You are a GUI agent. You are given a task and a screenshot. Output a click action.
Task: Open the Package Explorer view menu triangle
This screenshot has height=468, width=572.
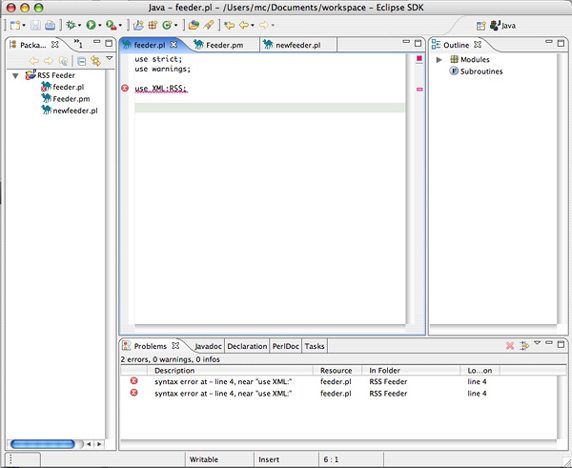109,58
